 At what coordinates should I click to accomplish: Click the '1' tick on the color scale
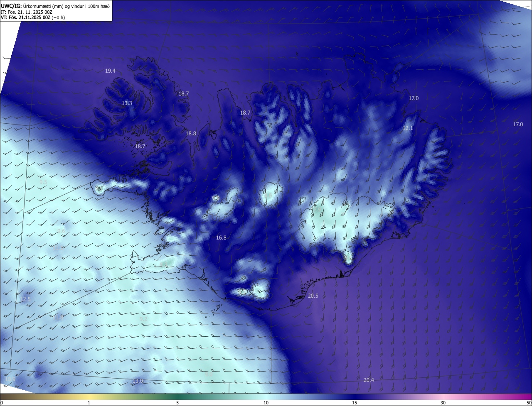click(x=89, y=403)
